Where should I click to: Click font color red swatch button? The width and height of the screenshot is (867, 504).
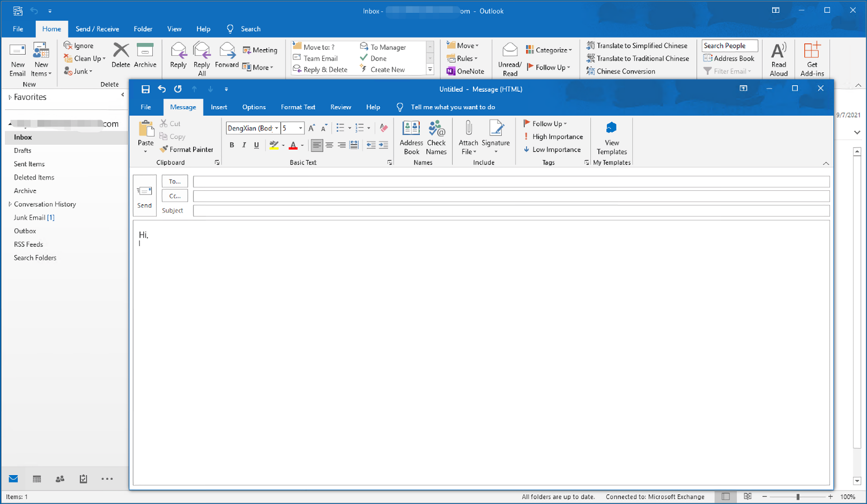click(293, 145)
